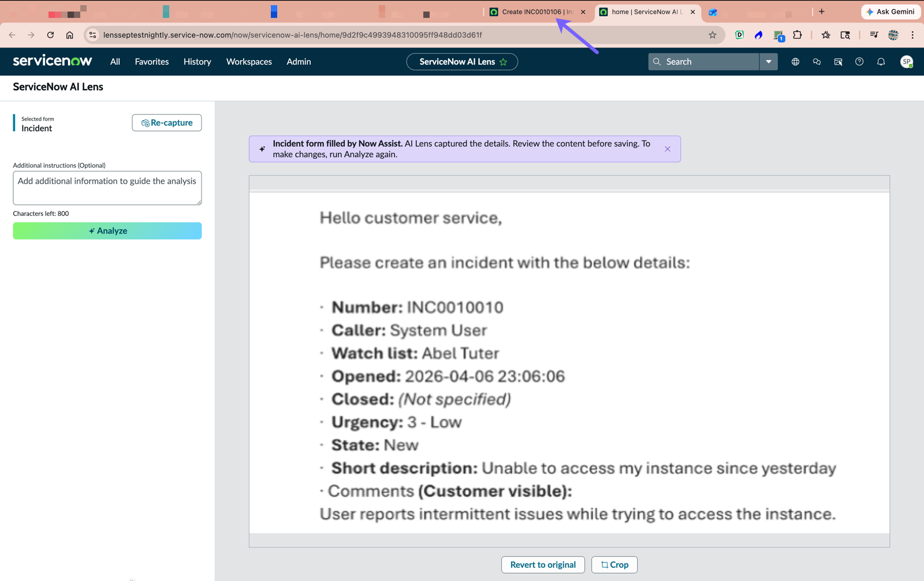
Task: Open the tab search icon
Action: click(x=845, y=35)
